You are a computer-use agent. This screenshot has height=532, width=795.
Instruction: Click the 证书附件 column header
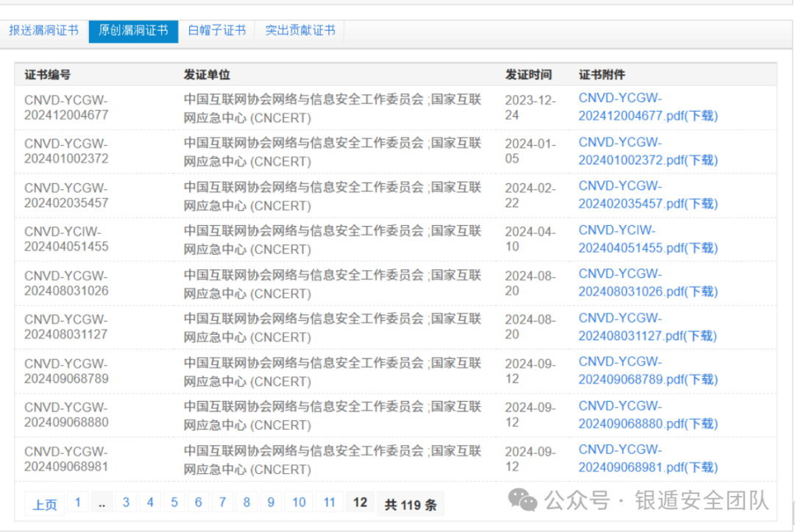tap(602, 75)
